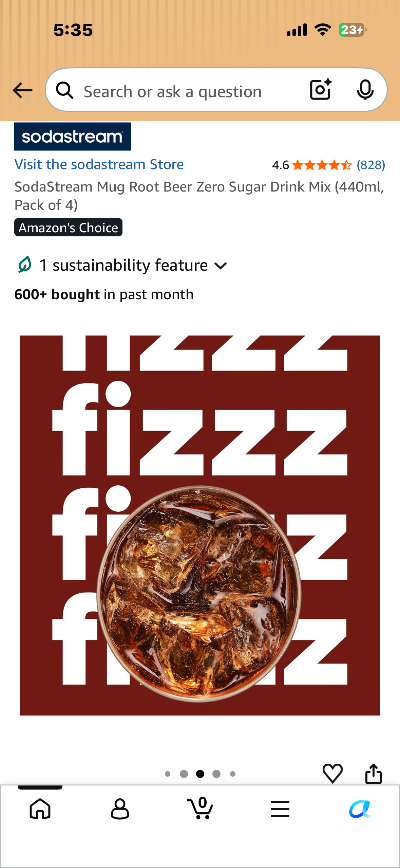This screenshot has width=400, height=868.
Task: Tap the share icon
Action: [x=373, y=774]
